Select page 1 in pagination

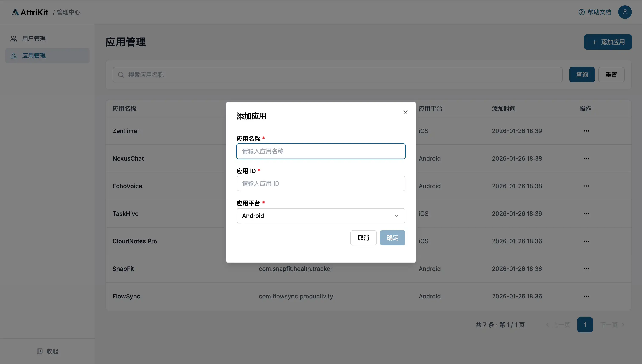click(x=585, y=325)
